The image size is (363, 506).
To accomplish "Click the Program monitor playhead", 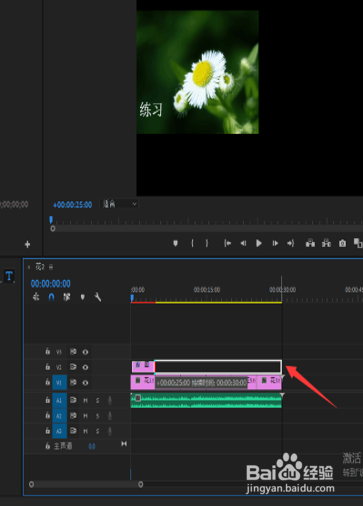I will pos(51,219).
